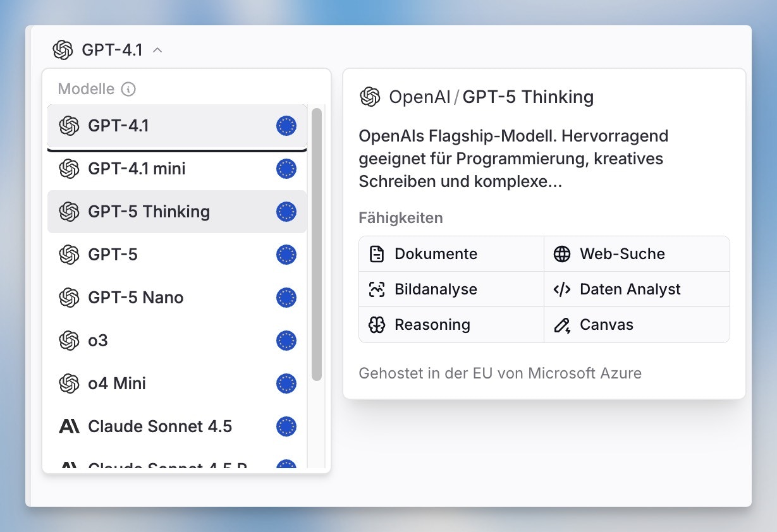
Task: Click the Daten Analyst code icon
Action: point(562,289)
